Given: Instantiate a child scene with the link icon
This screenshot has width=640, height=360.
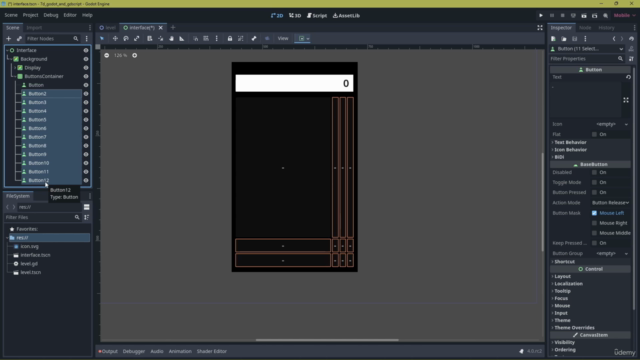Looking at the screenshot, I should [19, 38].
